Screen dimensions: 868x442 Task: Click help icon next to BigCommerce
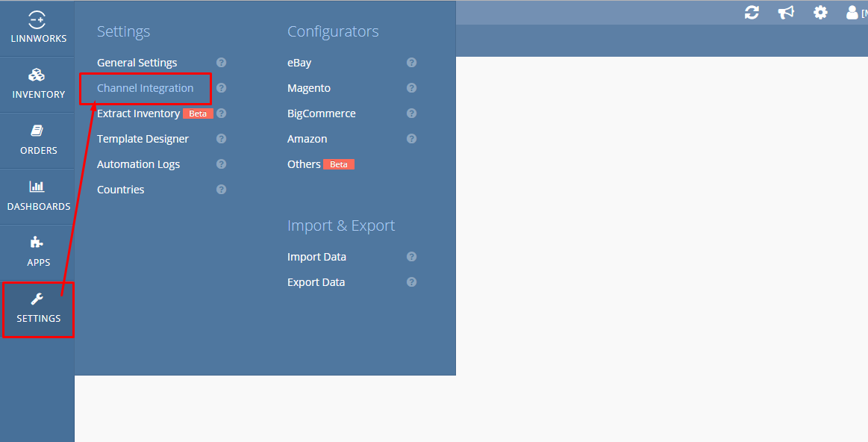tap(411, 113)
